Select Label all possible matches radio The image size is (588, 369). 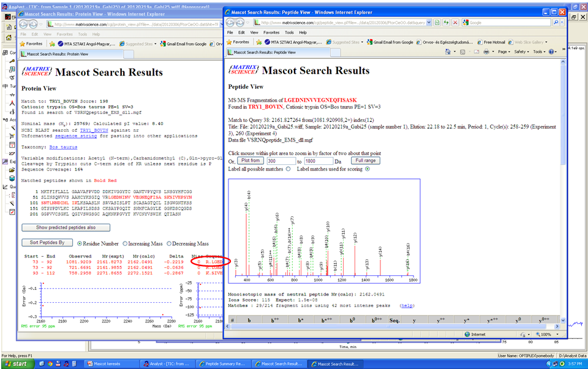pos(288,169)
